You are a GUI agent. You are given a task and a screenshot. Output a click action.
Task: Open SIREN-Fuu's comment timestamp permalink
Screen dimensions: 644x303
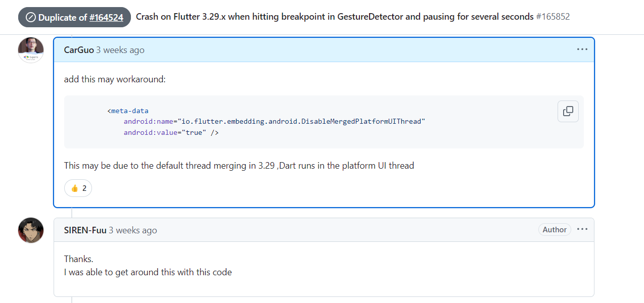133,230
